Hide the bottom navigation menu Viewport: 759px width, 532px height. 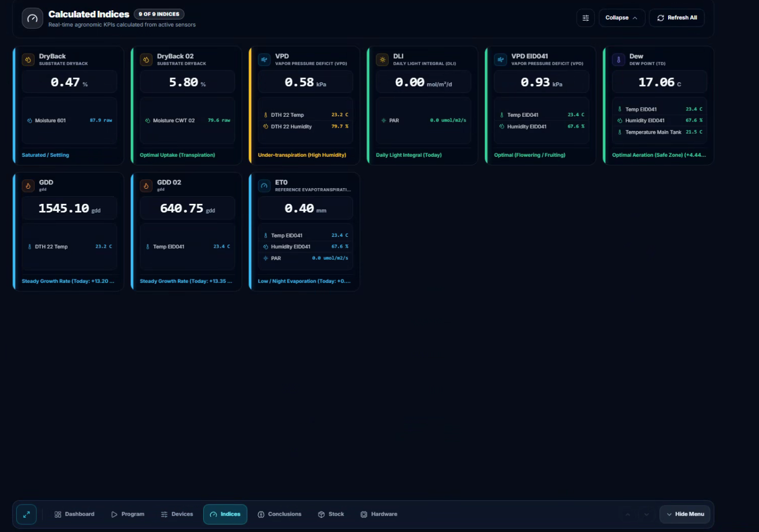pos(685,514)
